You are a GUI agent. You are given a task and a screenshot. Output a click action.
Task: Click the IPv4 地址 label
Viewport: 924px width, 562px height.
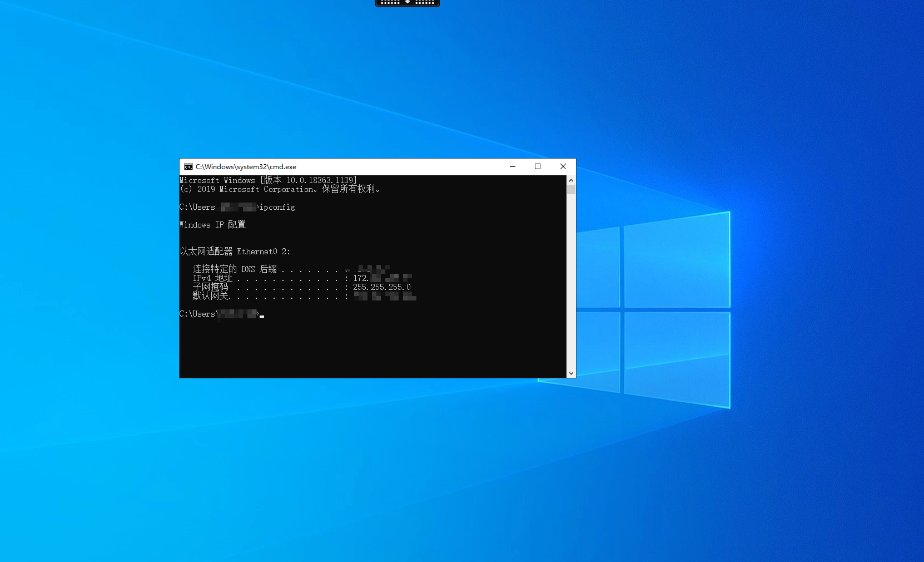pyautogui.click(x=212, y=278)
